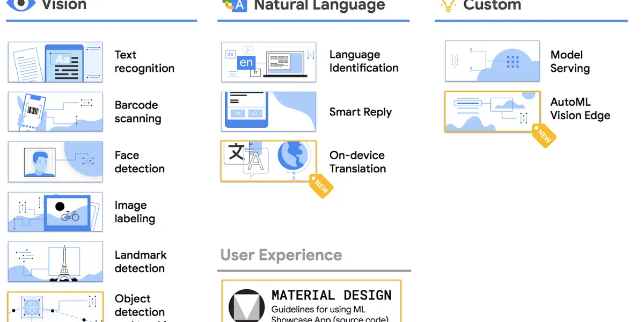The width and height of the screenshot is (644, 322).
Task: Select the "Image labeling" label
Action: [135, 212]
